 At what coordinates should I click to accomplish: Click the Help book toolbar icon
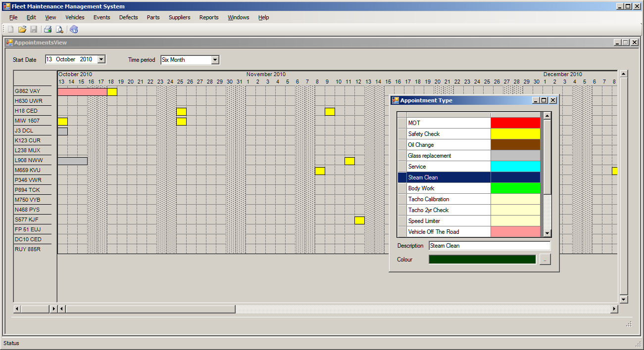74,30
